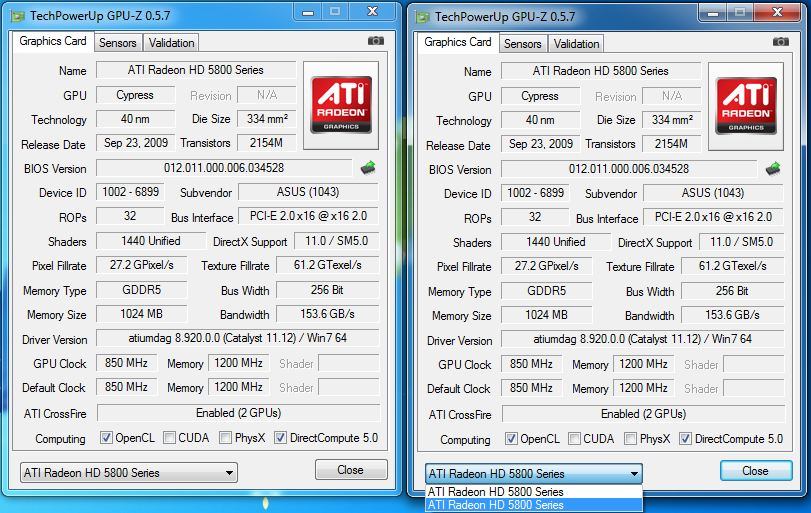Screen dimensions: 811x513
Task: Click the ATI Radeon logo in left window
Action: [341, 105]
